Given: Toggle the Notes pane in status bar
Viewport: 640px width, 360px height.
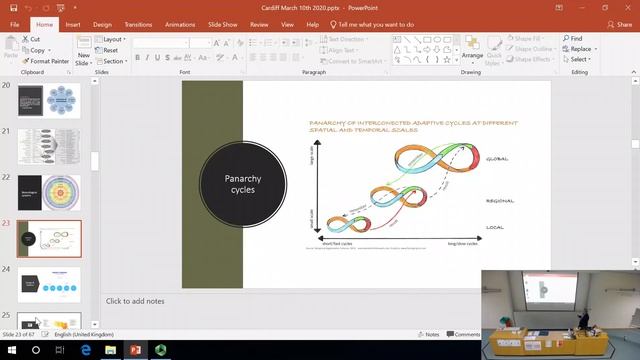Looking at the screenshot, I should 429,334.
